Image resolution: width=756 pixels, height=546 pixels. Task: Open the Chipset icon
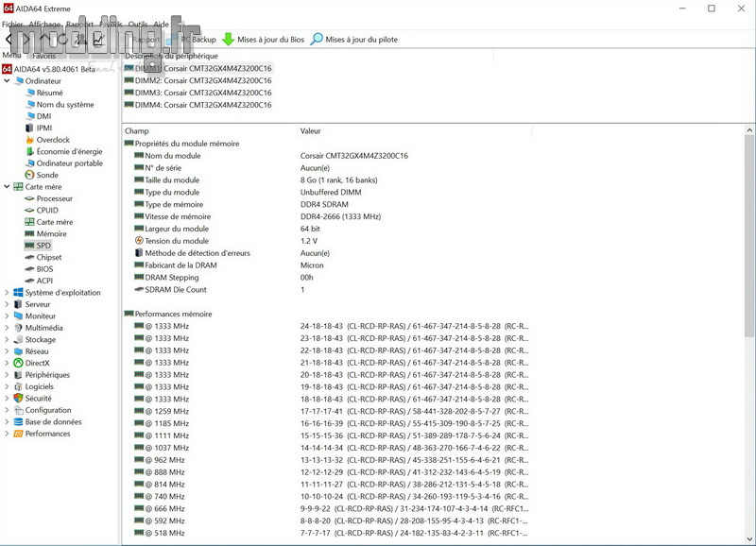click(30, 257)
